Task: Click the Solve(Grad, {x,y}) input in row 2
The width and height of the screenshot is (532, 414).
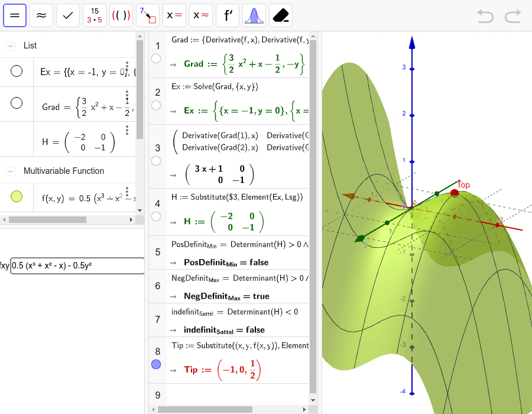Action: point(215,86)
